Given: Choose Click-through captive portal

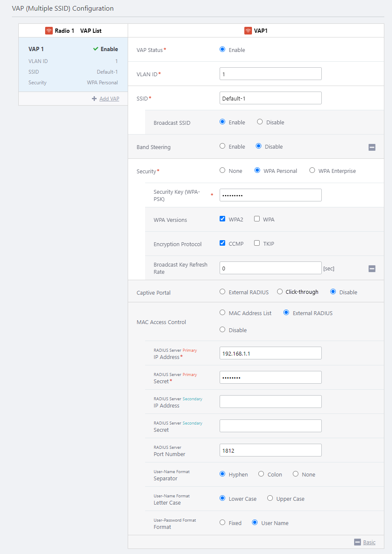Looking at the screenshot, I should point(280,292).
